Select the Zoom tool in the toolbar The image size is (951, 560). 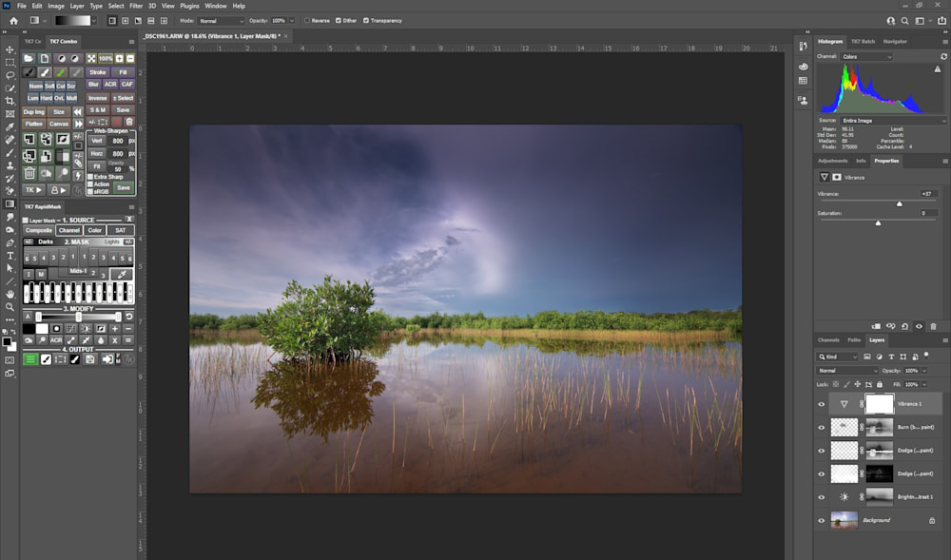point(10,307)
